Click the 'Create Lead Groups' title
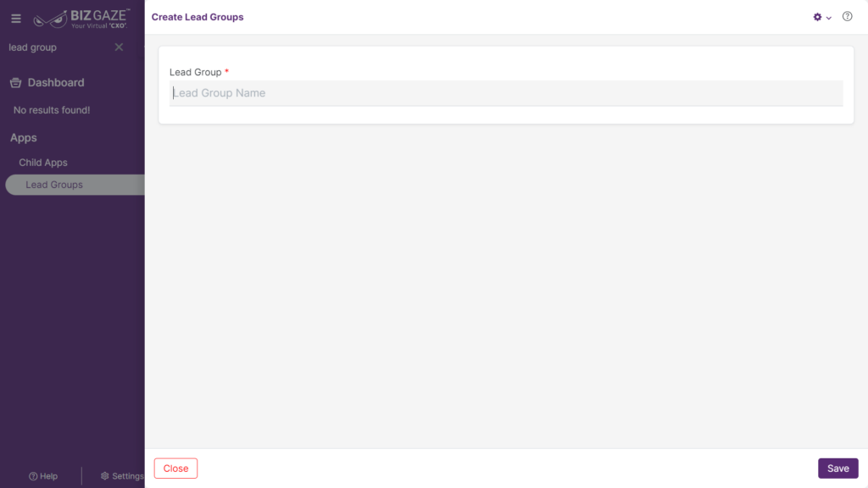868x488 pixels. coord(198,17)
